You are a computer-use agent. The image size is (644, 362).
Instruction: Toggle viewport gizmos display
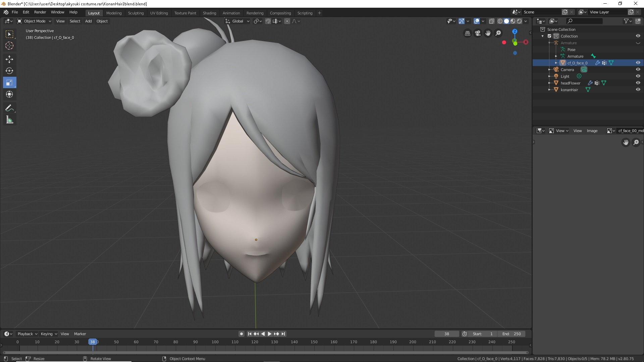click(462, 21)
